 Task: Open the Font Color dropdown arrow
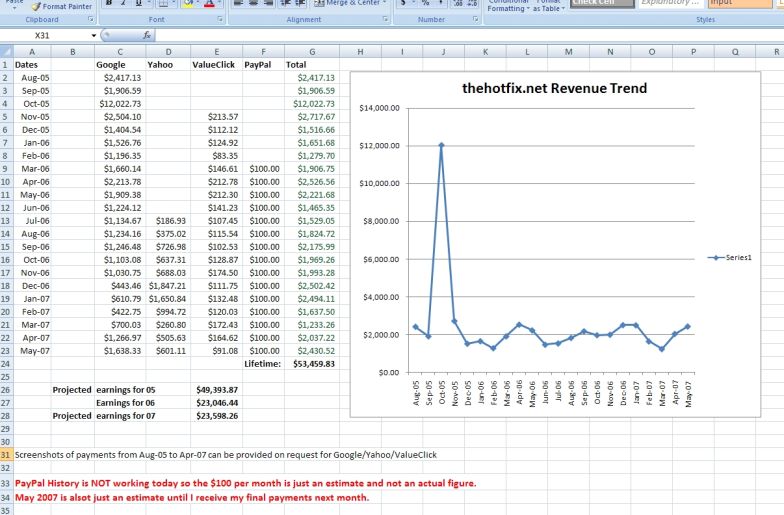[x=220, y=4]
